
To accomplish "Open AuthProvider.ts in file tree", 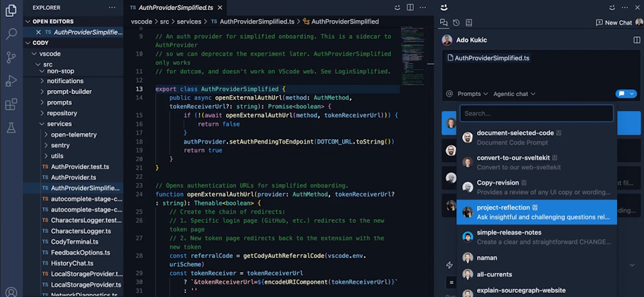I will click(x=73, y=177).
